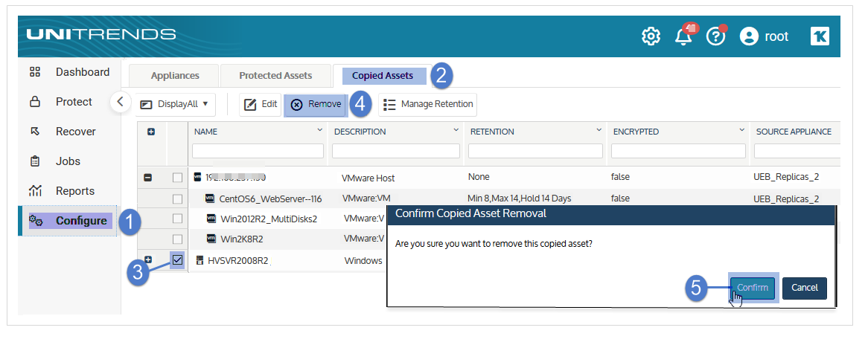
Task: Collapse the sidebar with the chevron button
Action: [120, 102]
